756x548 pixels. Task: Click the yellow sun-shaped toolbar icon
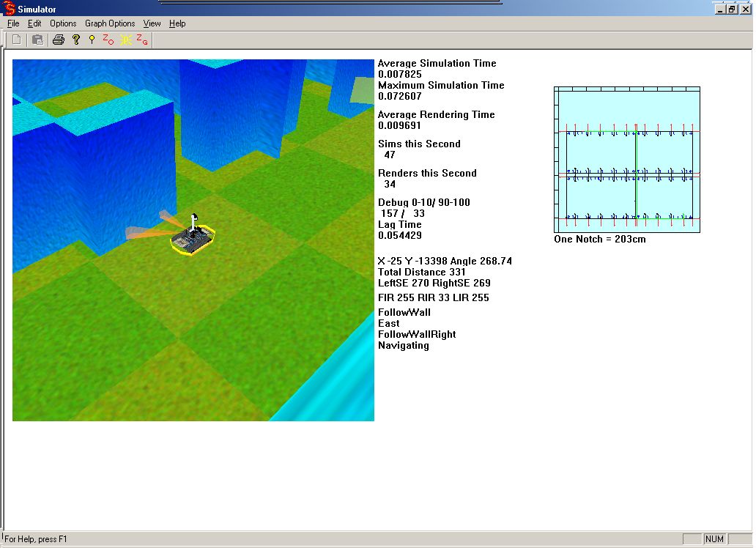coord(125,40)
